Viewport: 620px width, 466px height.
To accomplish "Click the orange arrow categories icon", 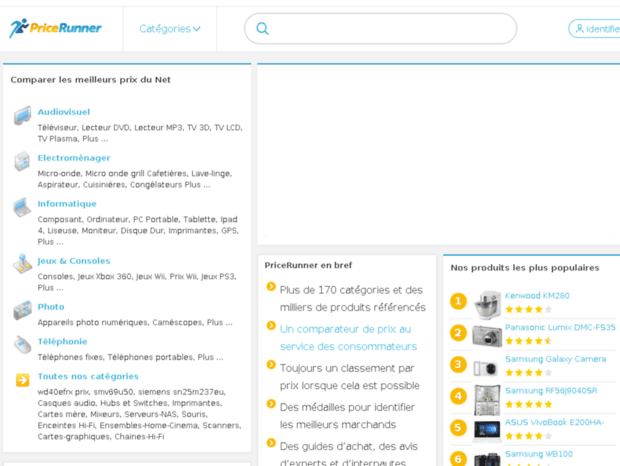I will pyautogui.click(x=23, y=380).
